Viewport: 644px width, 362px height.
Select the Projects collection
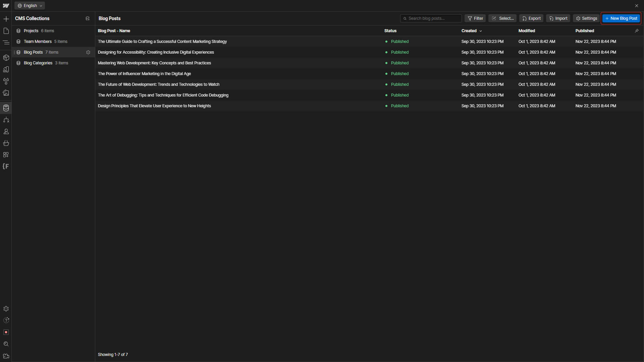(x=31, y=31)
